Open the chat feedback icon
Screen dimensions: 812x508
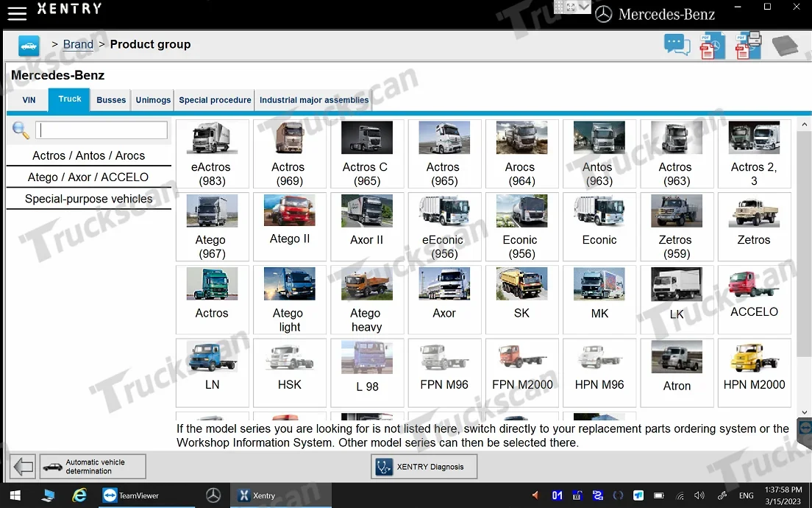coord(677,45)
